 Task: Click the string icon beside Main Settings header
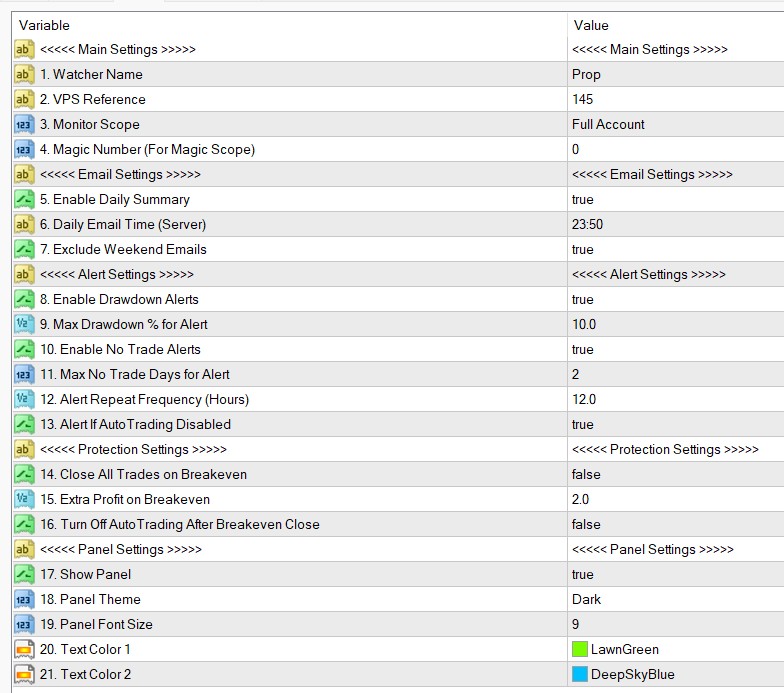pyautogui.click(x=24, y=50)
